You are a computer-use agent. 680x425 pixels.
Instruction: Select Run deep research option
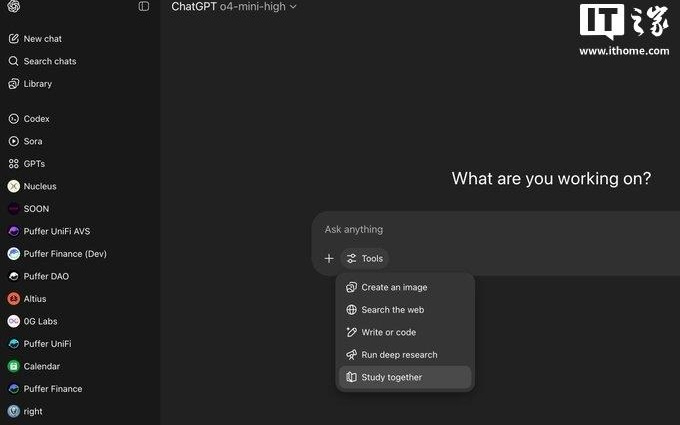click(x=405, y=355)
